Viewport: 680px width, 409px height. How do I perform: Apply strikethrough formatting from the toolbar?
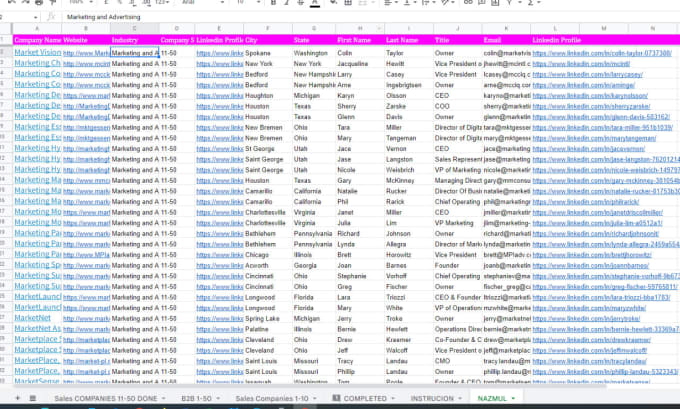[x=300, y=2]
